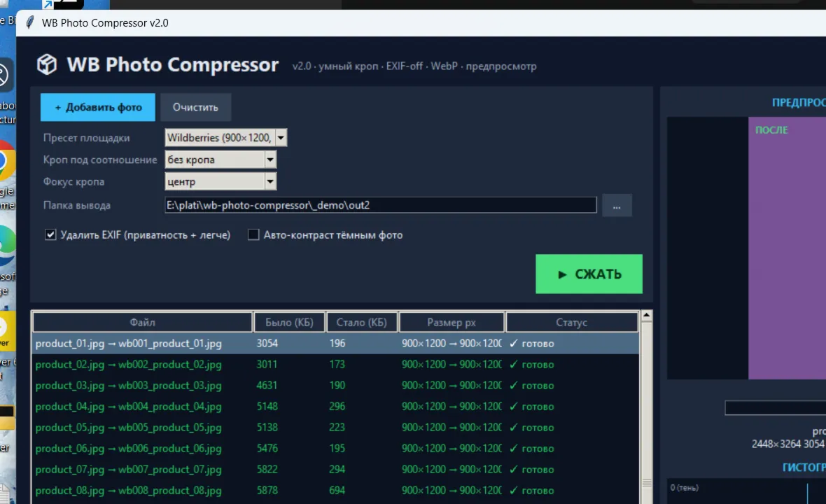Open the Пресет площадки dropdown
Viewport: 826px width, 504px height.
pos(281,138)
